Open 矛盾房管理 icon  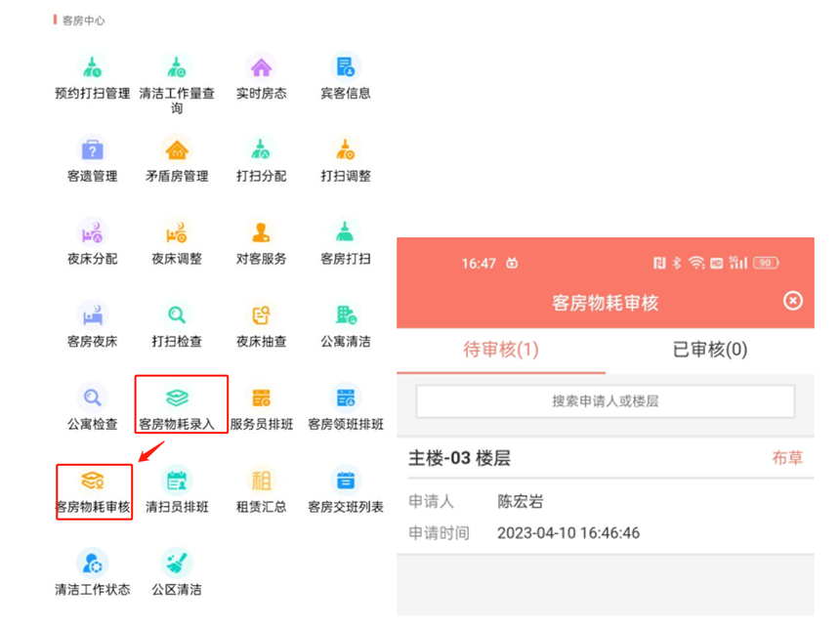coord(177,149)
